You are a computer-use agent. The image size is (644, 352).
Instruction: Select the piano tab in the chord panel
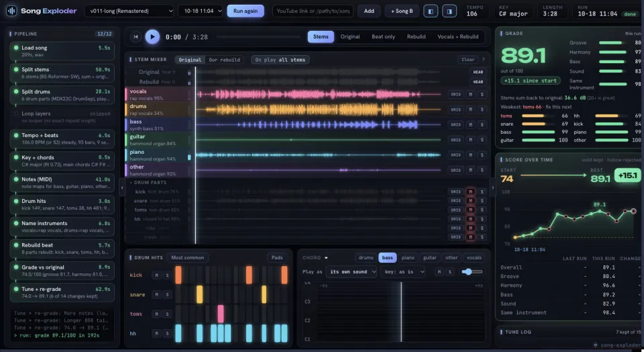coord(408,258)
